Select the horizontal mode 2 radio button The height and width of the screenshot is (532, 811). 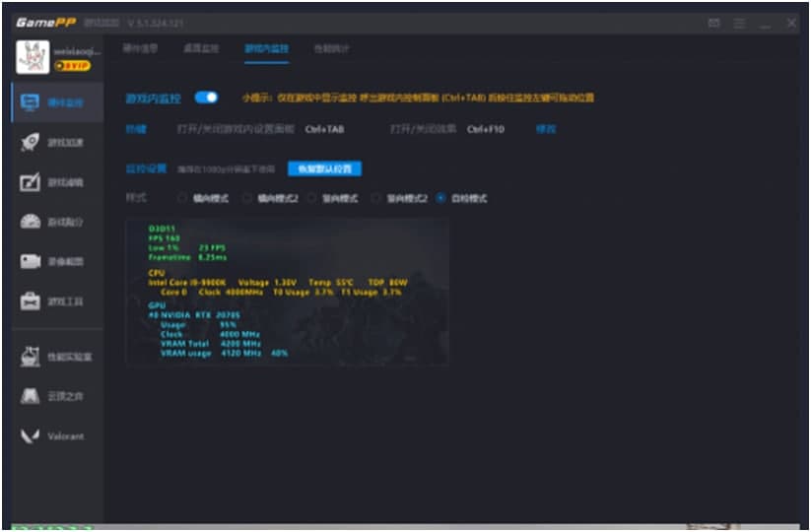[x=246, y=198]
